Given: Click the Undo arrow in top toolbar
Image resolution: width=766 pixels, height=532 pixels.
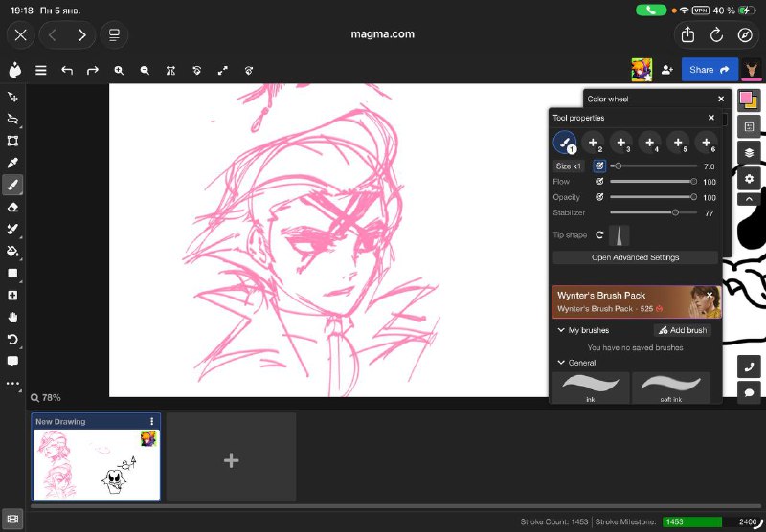Looking at the screenshot, I should click(67, 70).
